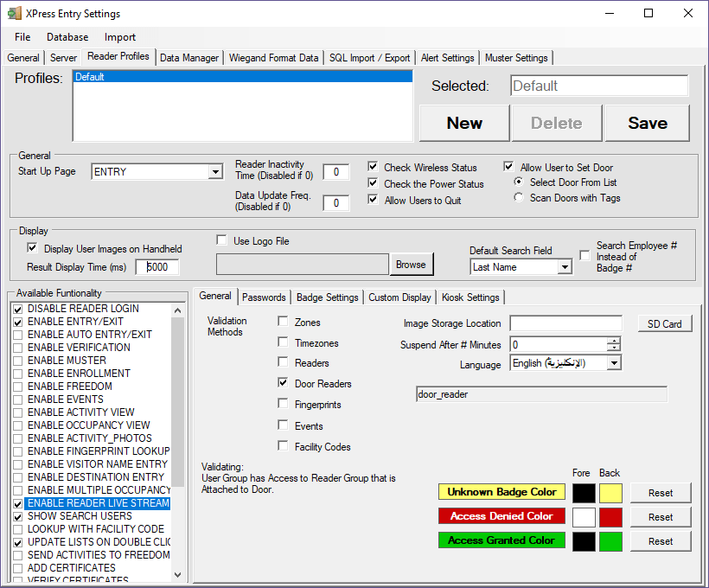Click the Save profile button
Image resolution: width=709 pixels, height=588 pixels.
click(647, 123)
